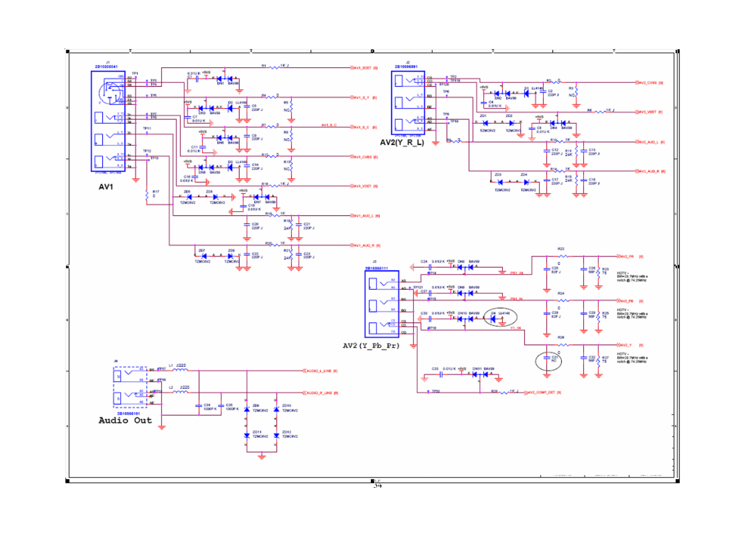756x534 pixels.
Task: Click the ZD12 zener diode label
Action: (x=286, y=432)
